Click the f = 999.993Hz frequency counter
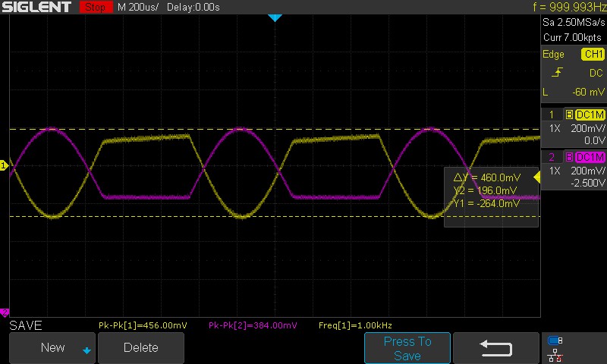607x364 pixels. click(x=570, y=7)
